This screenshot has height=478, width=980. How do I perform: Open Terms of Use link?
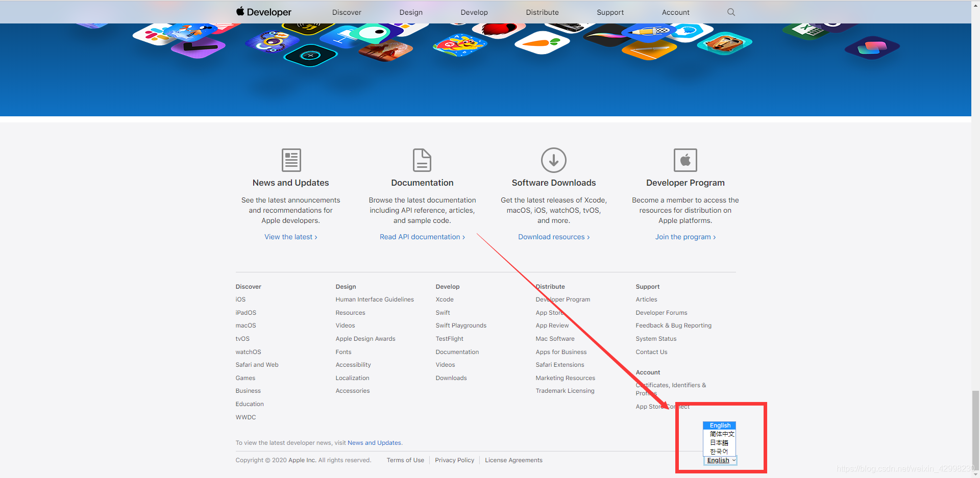click(405, 460)
